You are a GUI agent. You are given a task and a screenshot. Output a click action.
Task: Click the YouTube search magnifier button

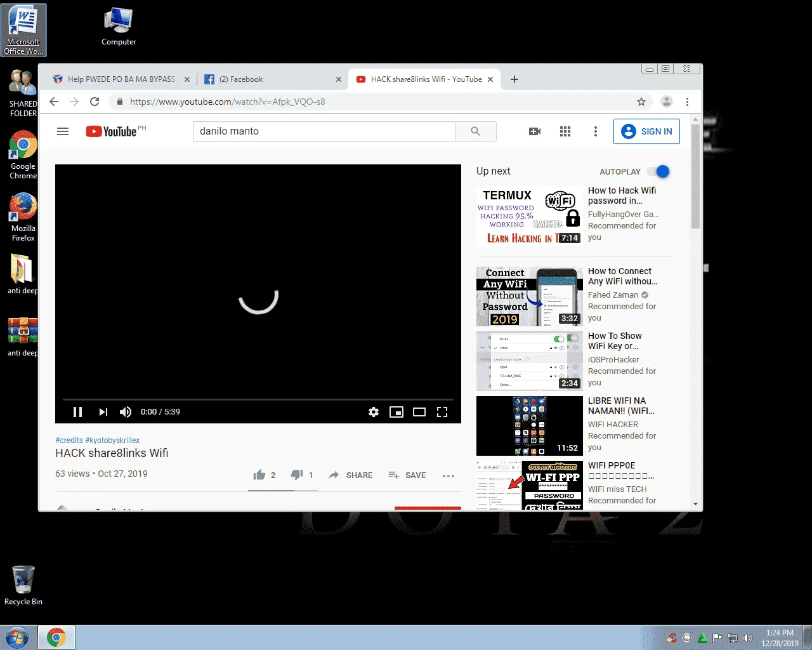tap(476, 131)
